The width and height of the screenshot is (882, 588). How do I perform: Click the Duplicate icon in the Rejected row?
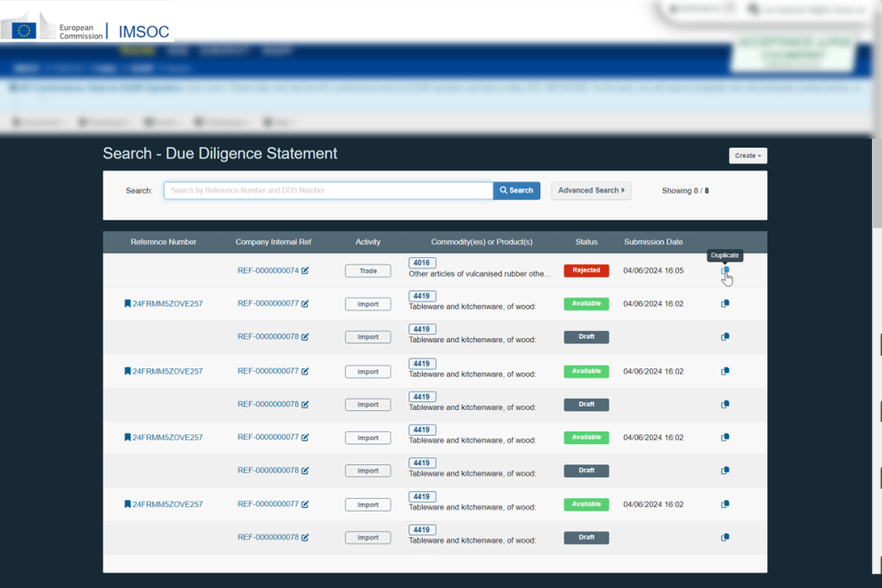724,270
